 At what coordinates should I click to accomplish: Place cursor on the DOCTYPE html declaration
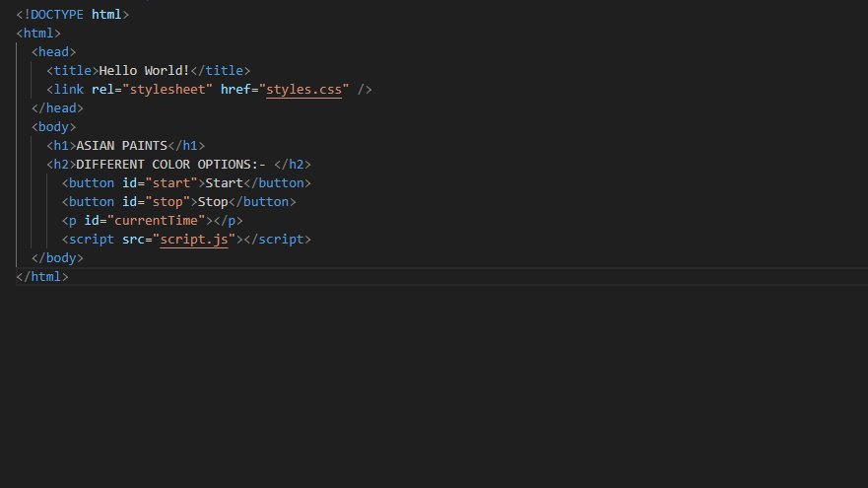click(73, 15)
